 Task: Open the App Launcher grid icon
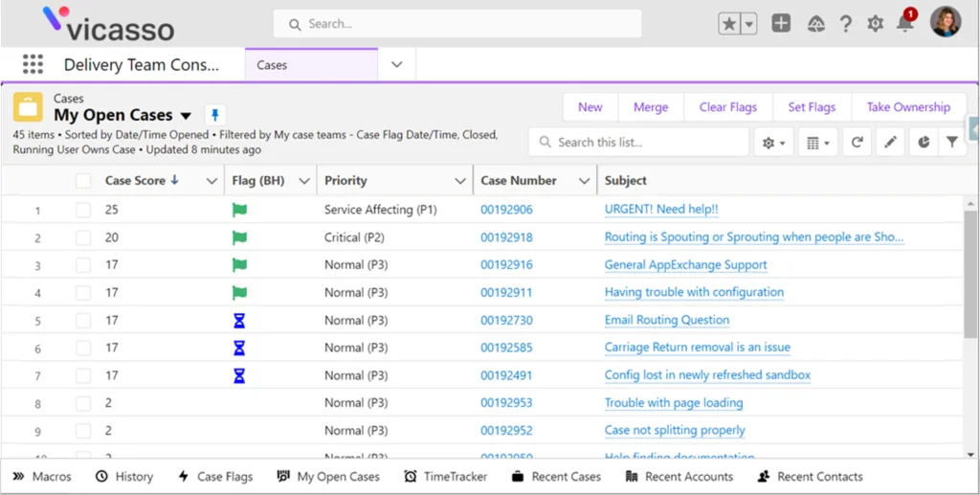click(33, 64)
